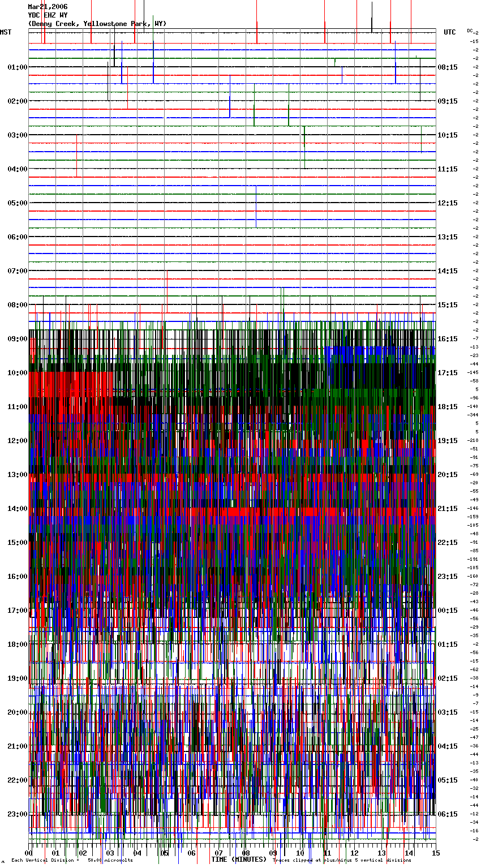Viewport: 481px width, 868px height.
Task: Pick minute 08 on the bottom axis
Action: [x=246, y=853]
